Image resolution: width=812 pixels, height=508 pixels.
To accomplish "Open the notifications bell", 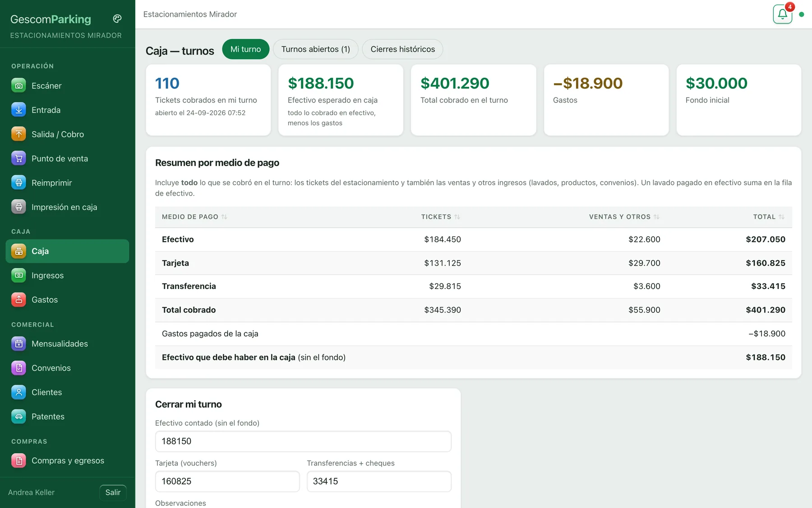I will (782, 14).
